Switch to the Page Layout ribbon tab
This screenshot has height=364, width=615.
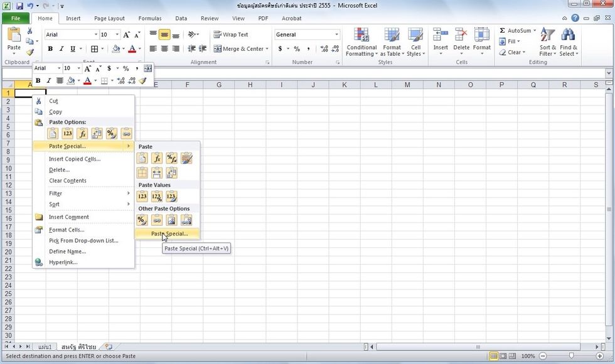[109, 19]
